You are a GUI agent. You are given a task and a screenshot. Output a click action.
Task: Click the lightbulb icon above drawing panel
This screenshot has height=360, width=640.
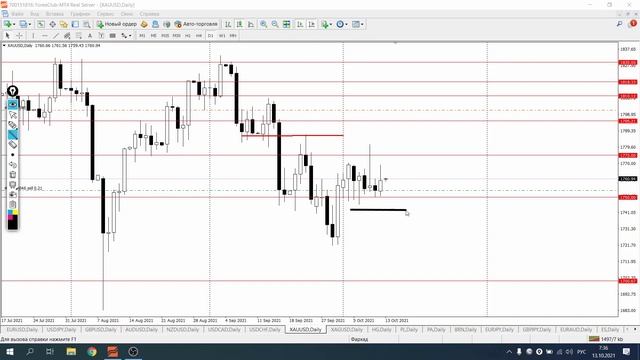tap(13, 91)
